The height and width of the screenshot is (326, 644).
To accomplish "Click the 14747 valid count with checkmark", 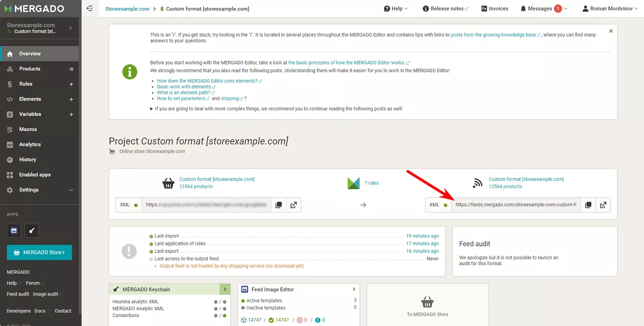I will [x=279, y=320].
